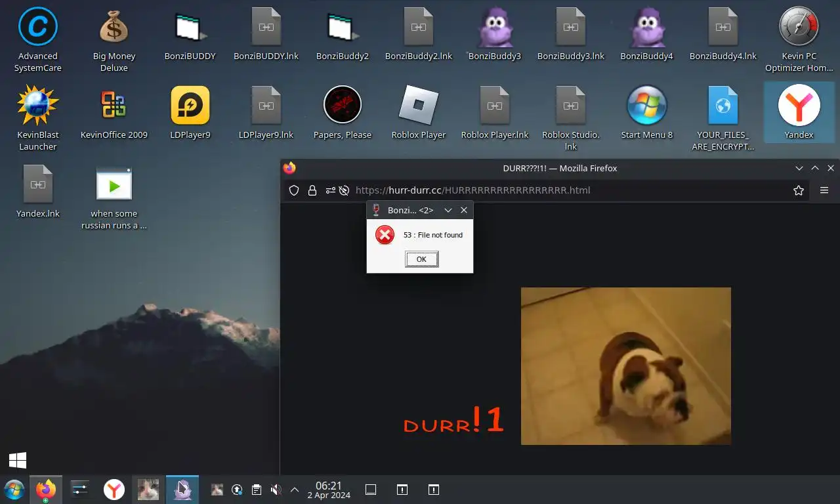Switch to the cat picture taskbar entry

click(148, 490)
